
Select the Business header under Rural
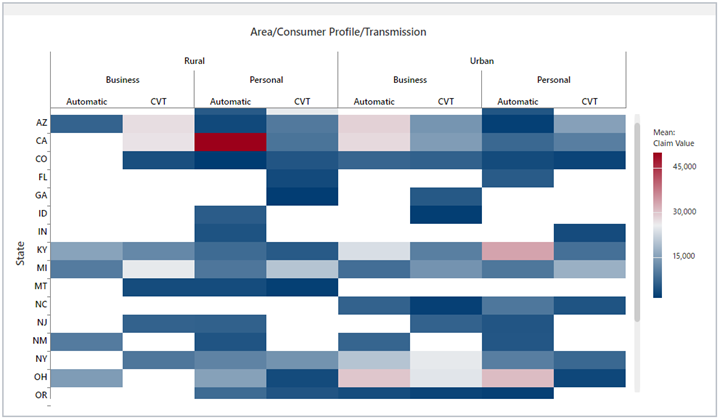point(122,80)
